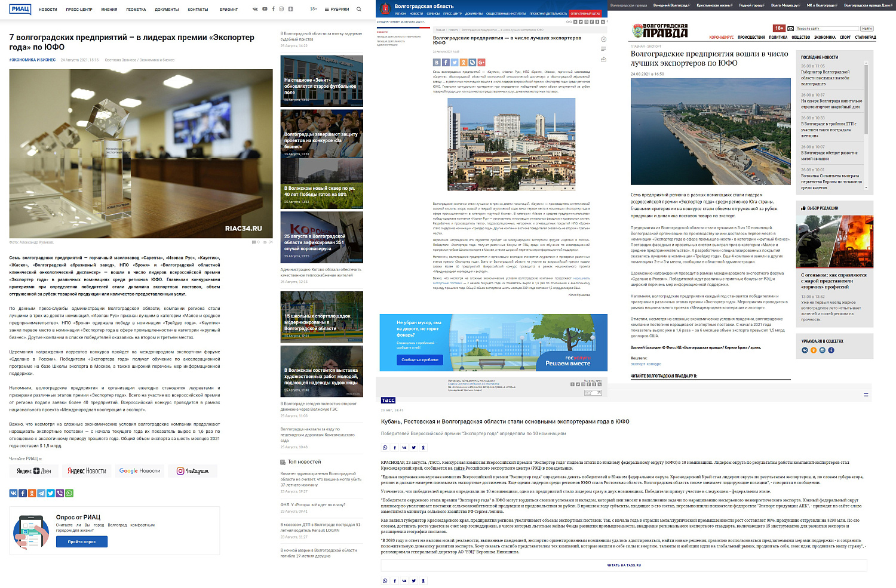Open the Оперативный штаб tab
Screen dimensions: 896x588
tap(585, 13)
